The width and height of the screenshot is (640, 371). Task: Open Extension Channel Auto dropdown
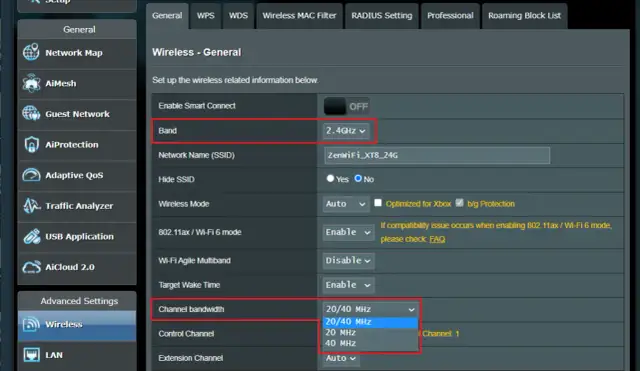(341, 358)
